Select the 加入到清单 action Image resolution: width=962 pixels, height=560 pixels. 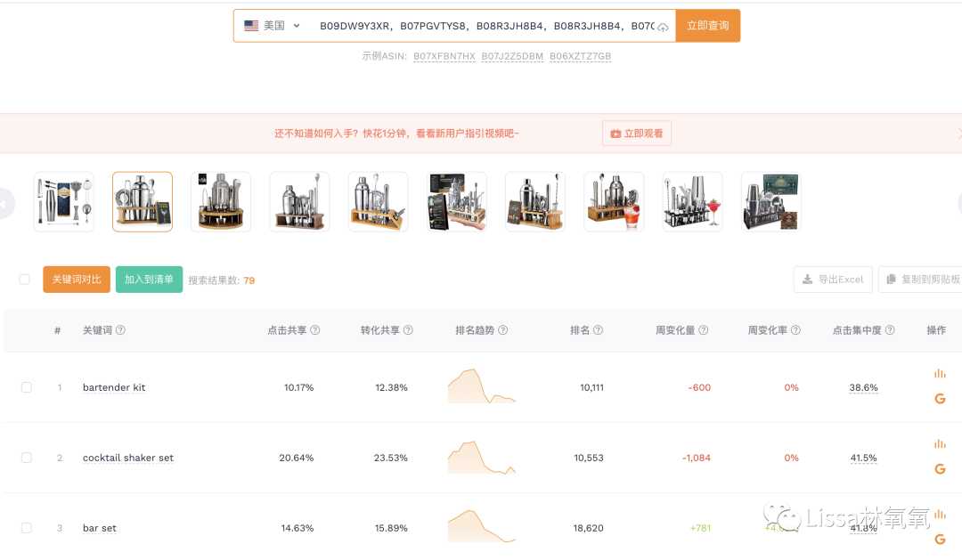click(149, 279)
